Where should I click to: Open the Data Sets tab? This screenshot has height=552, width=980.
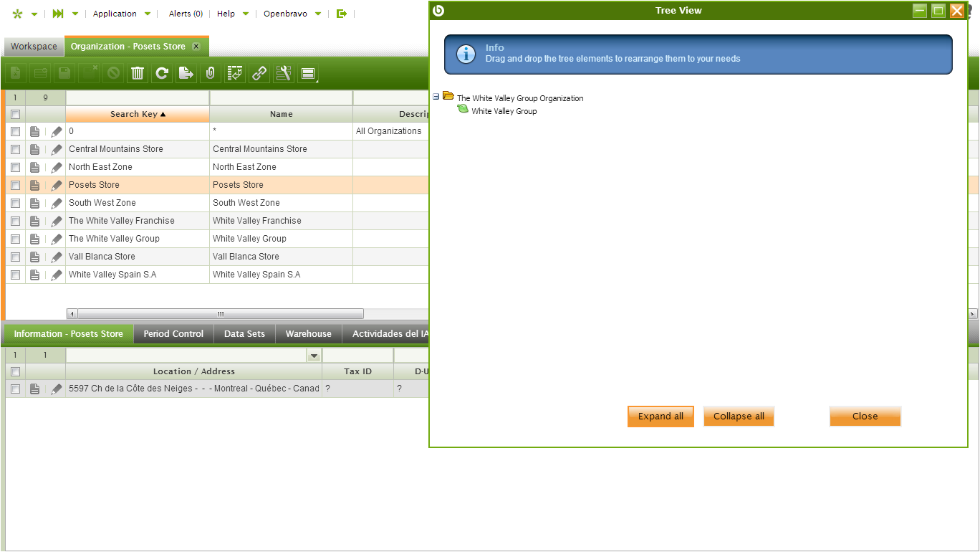(244, 333)
